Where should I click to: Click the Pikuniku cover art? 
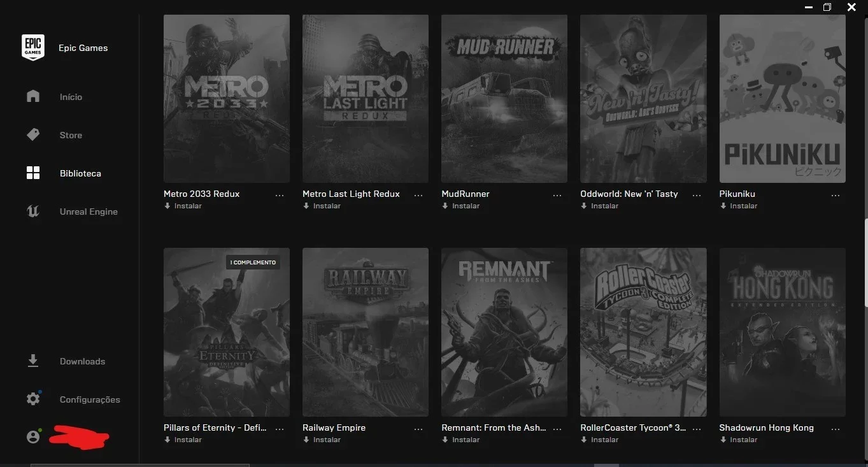(x=783, y=99)
